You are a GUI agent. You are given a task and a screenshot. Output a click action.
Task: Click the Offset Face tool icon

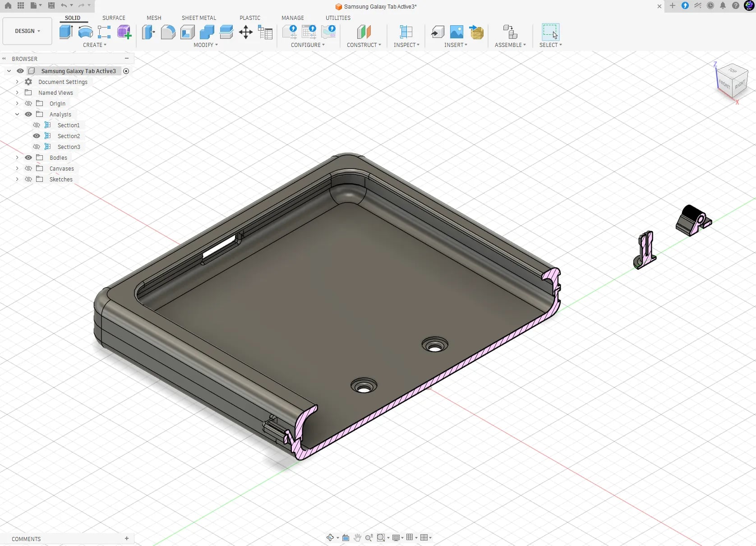tap(226, 32)
